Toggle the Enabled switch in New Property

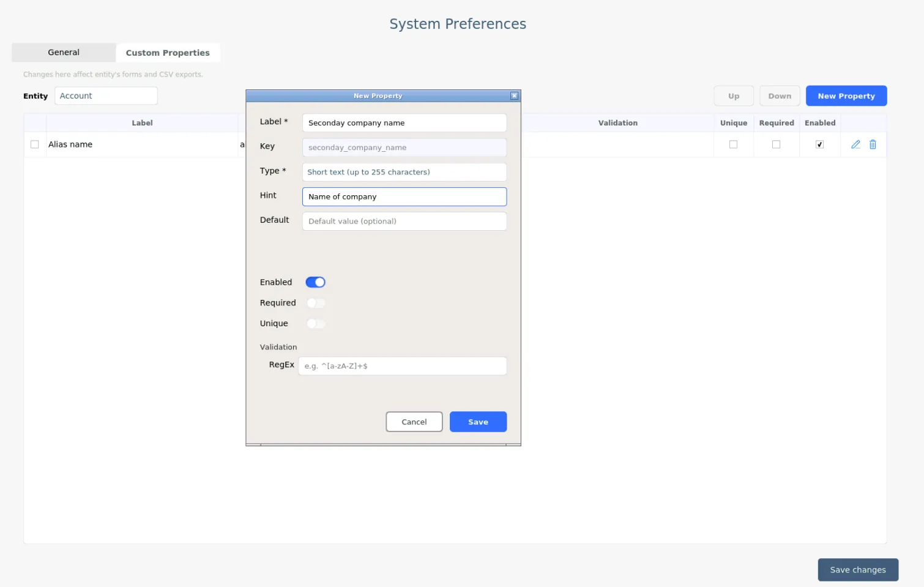pos(315,282)
